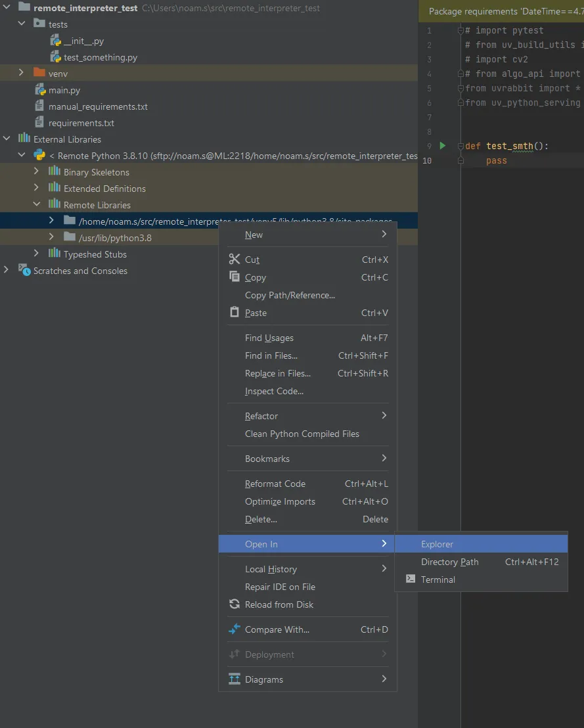Click the Copy icon in context menu
This screenshot has width=584, height=728.
[235, 277]
